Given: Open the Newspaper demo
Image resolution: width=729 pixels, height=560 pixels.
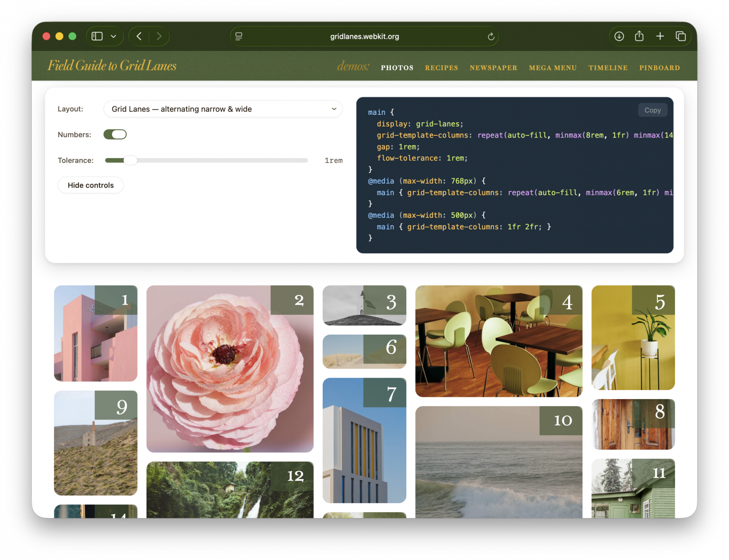Looking at the screenshot, I should coord(494,68).
